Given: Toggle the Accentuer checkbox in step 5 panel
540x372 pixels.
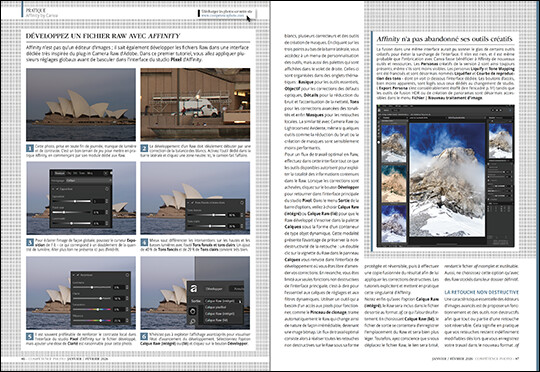Looking at the screenshot, I should [x=78, y=275].
